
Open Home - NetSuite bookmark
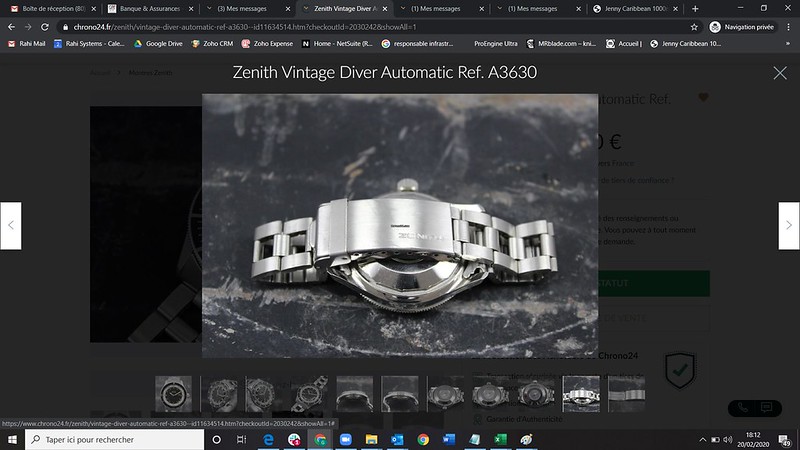coord(337,44)
